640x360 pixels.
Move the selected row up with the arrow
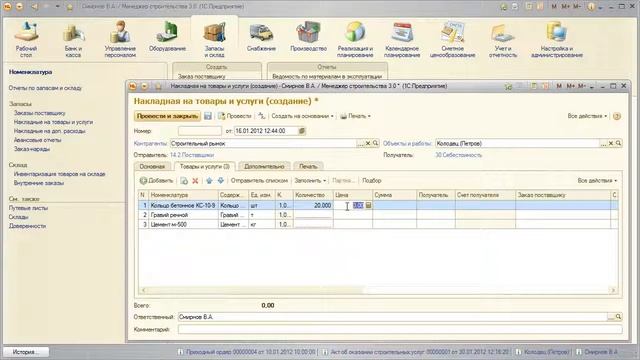[209, 180]
